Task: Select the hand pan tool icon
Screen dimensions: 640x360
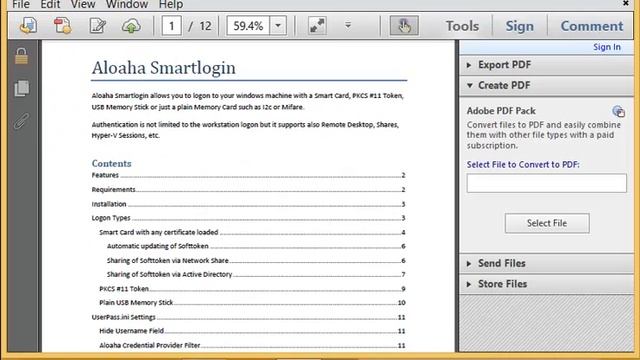Action: [x=404, y=26]
